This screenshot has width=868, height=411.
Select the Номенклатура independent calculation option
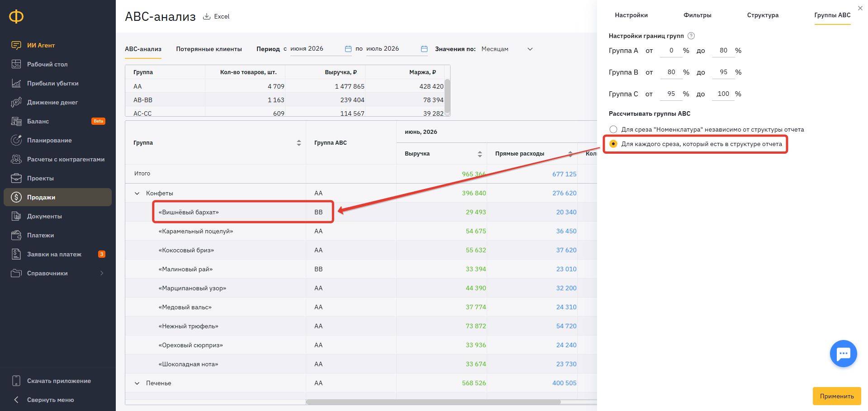(x=613, y=129)
